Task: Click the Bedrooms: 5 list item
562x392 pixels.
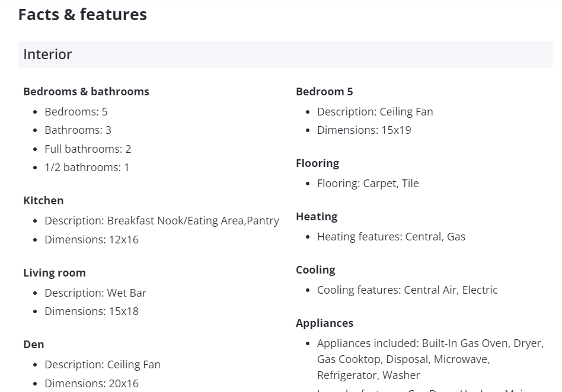Action: click(76, 112)
